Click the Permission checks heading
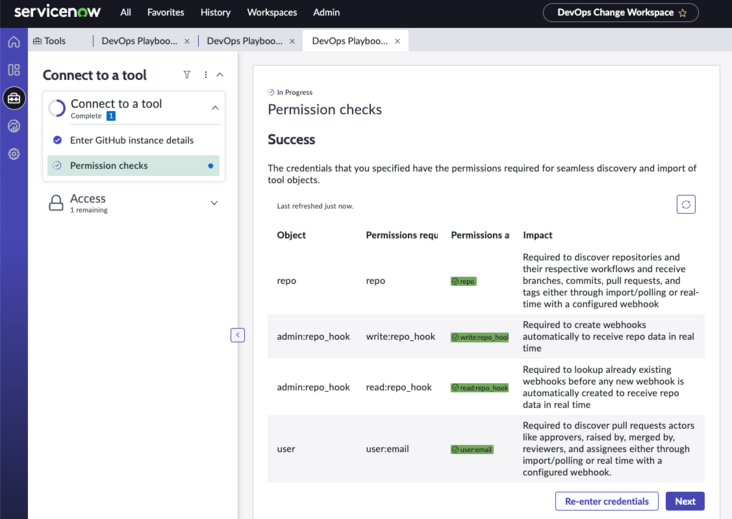The width and height of the screenshot is (732, 519). [325, 110]
